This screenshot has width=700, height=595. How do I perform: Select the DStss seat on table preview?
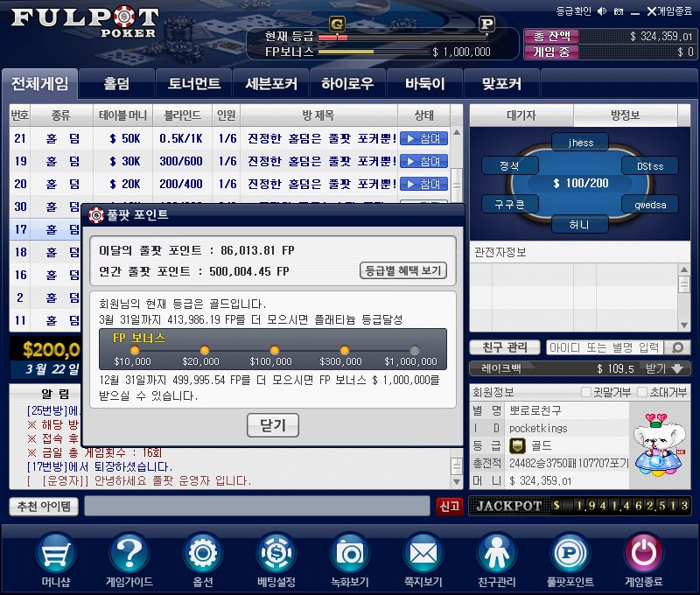click(650, 166)
